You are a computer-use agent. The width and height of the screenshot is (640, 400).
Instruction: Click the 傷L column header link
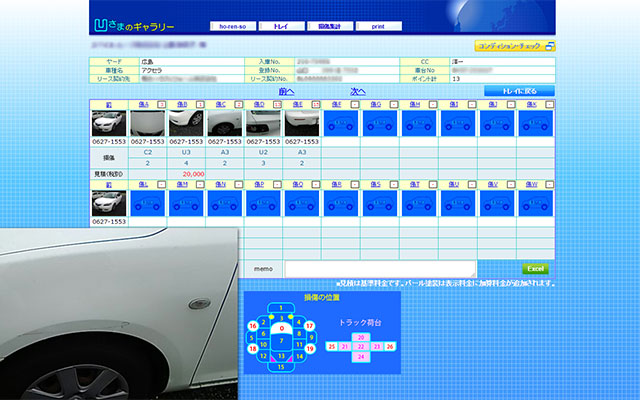143,185
